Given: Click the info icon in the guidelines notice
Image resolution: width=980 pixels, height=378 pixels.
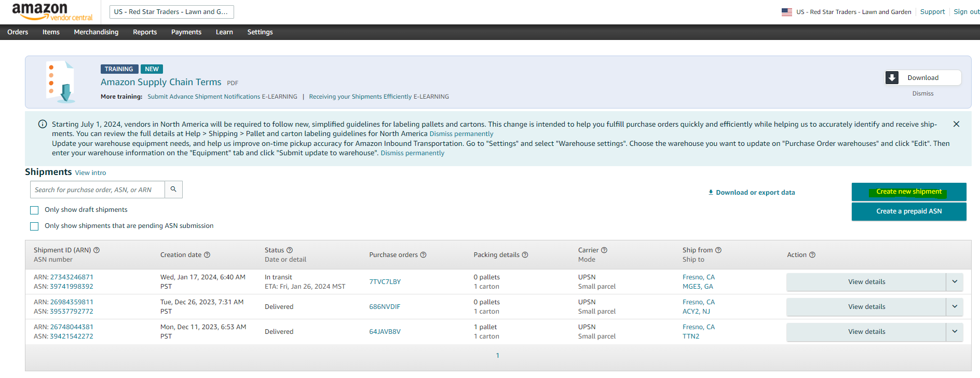Looking at the screenshot, I should (43, 124).
